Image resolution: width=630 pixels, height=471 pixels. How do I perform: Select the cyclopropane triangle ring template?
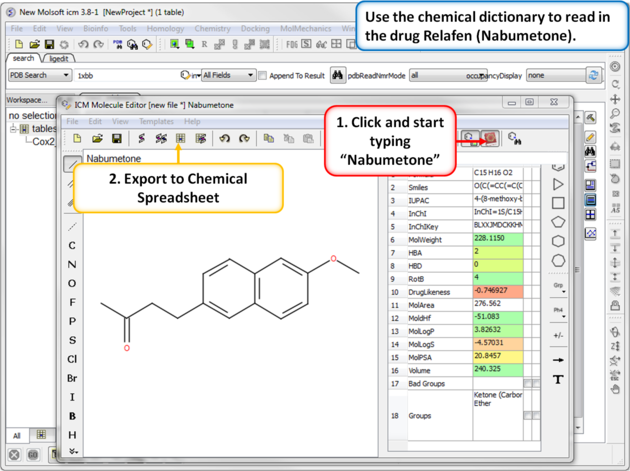tap(558, 184)
